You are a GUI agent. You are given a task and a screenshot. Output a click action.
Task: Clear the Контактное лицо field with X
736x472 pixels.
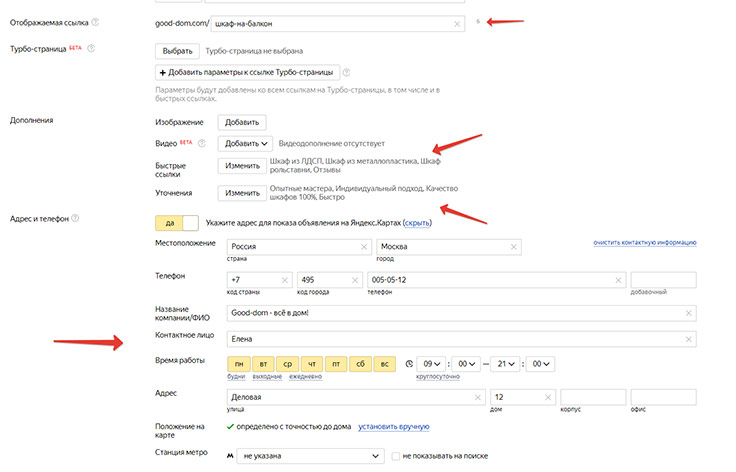pyautogui.click(x=687, y=338)
